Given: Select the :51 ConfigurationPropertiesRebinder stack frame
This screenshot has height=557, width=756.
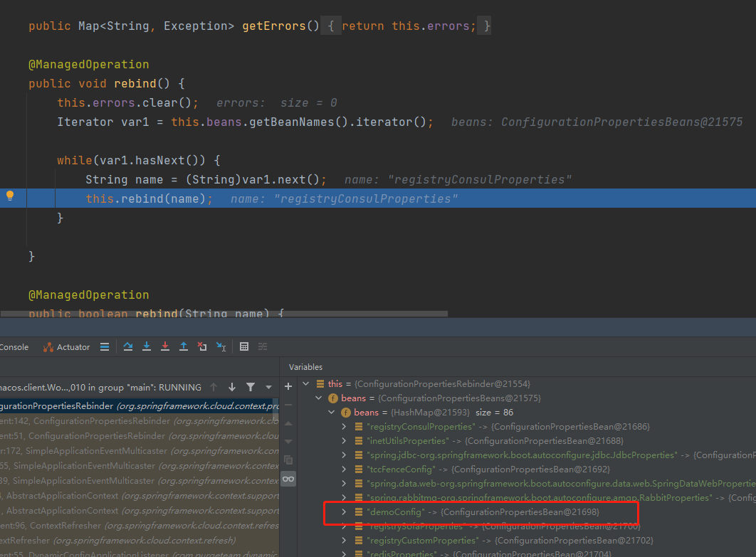Looking at the screenshot, I should coord(140,436).
